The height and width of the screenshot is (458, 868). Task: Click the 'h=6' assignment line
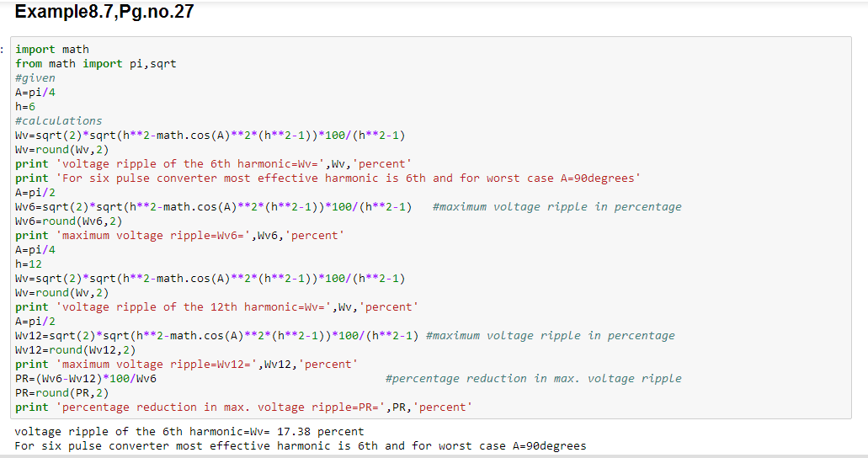pos(25,106)
